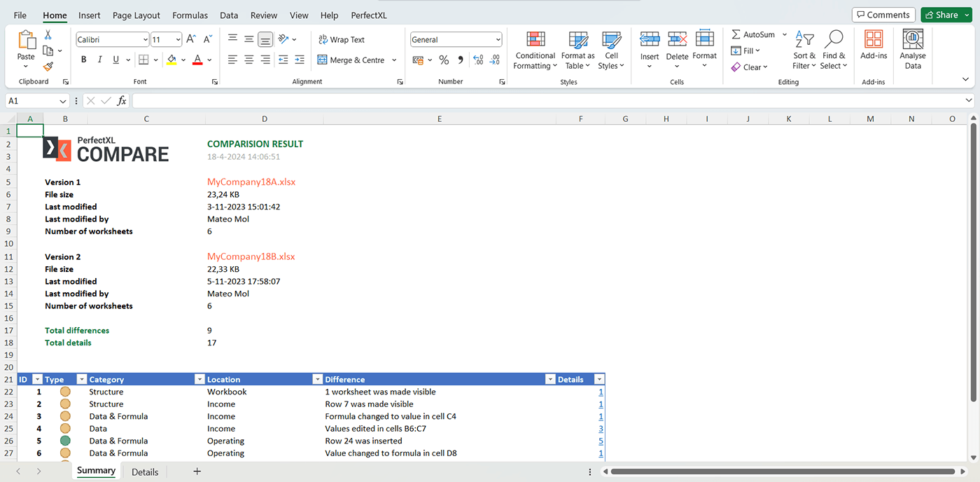This screenshot has width=980, height=482.
Task: Toggle Wrap Text option
Action: coord(341,40)
